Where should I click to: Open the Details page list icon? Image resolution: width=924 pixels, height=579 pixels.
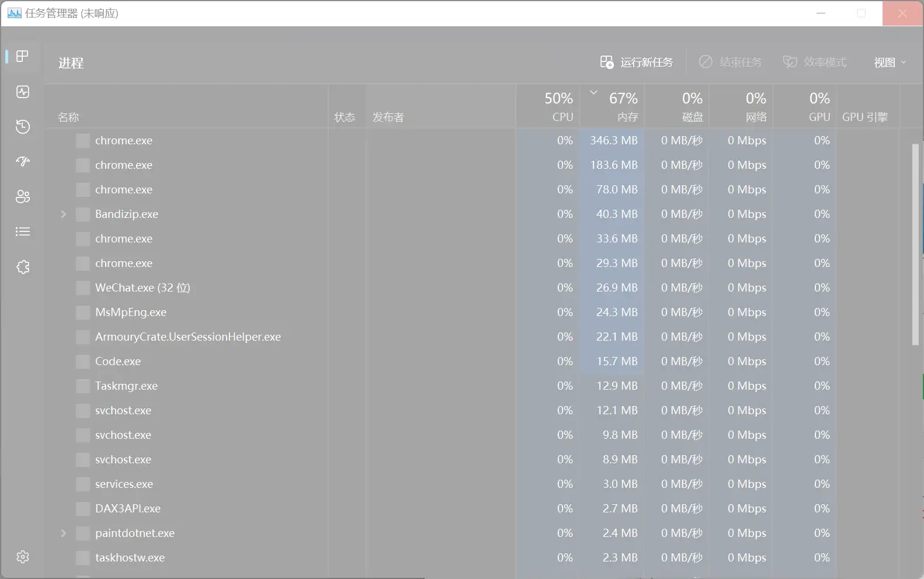(x=23, y=232)
